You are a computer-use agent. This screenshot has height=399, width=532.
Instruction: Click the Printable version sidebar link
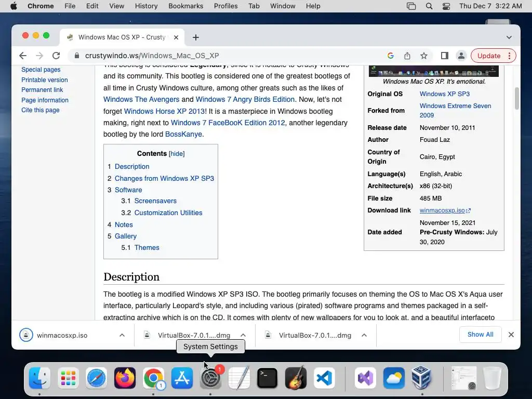pyautogui.click(x=45, y=79)
